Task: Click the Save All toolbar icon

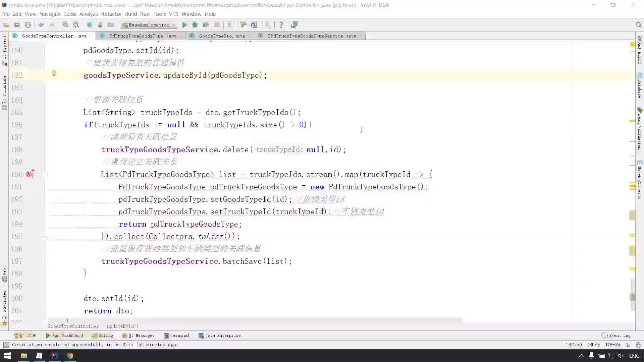Action: coord(17,25)
